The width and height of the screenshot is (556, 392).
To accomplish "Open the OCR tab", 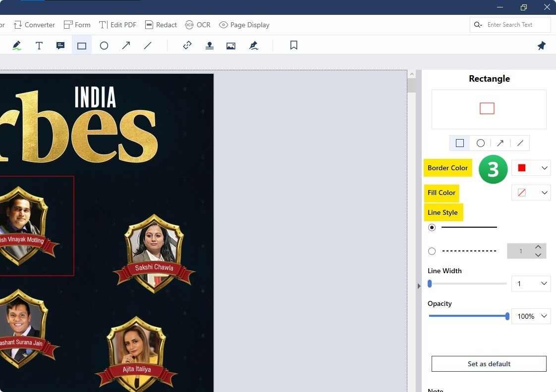I will (198, 25).
